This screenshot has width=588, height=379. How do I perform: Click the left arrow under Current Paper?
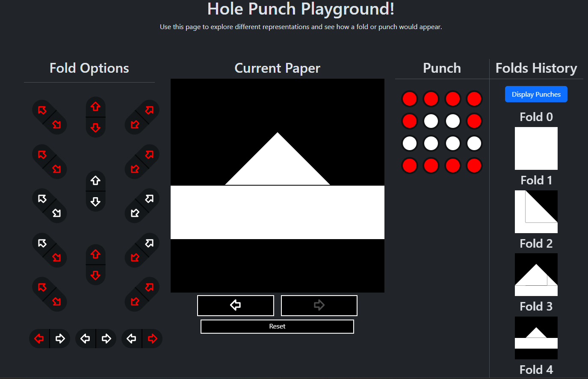click(235, 305)
